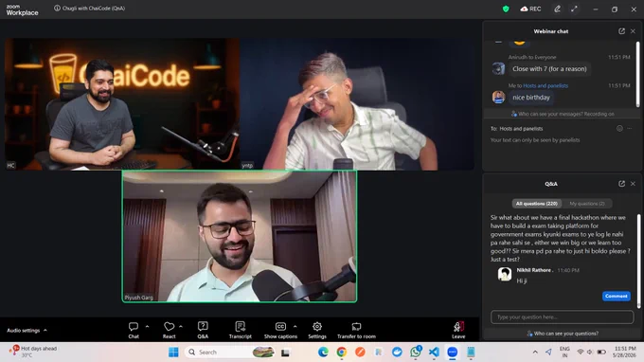Switch to My questions (2) tab
This screenshot has width=644, height=362.
pyautogui.click(x=587, y=204)
